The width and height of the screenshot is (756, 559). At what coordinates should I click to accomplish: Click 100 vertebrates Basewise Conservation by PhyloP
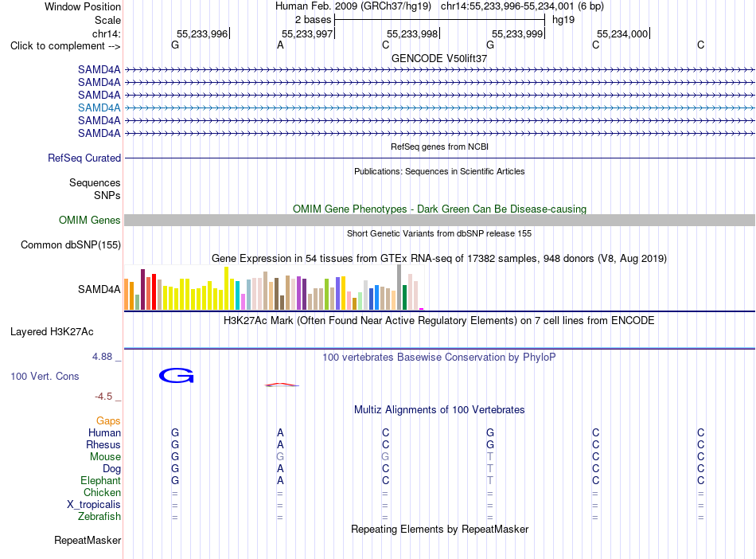coord(439,358)
